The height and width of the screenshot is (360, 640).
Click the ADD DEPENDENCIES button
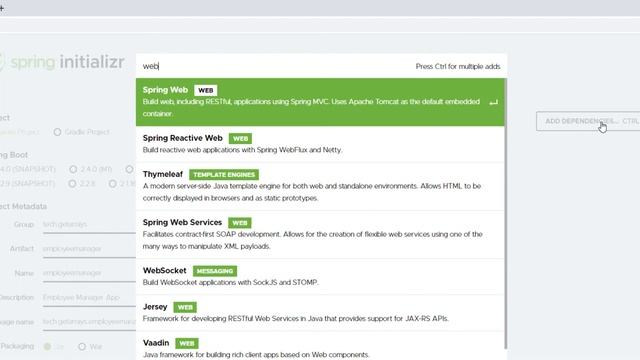point(588,121)
